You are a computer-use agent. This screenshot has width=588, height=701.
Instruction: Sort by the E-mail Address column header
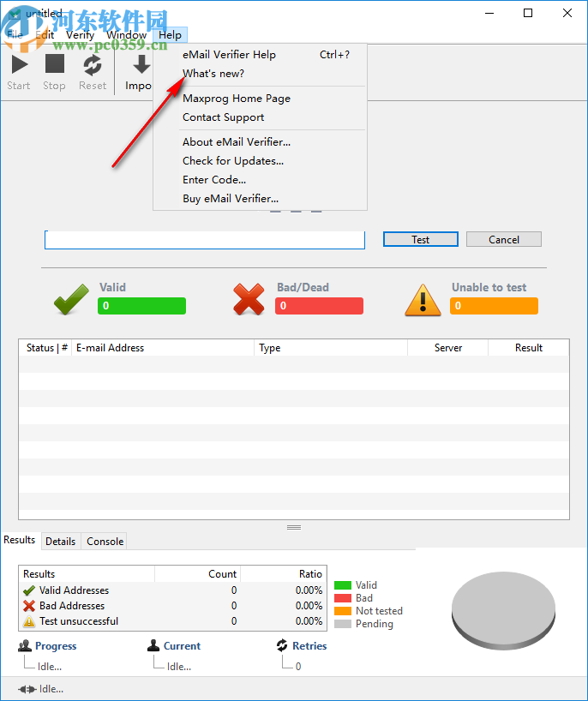pyautogui.click(x=163, y=348)
